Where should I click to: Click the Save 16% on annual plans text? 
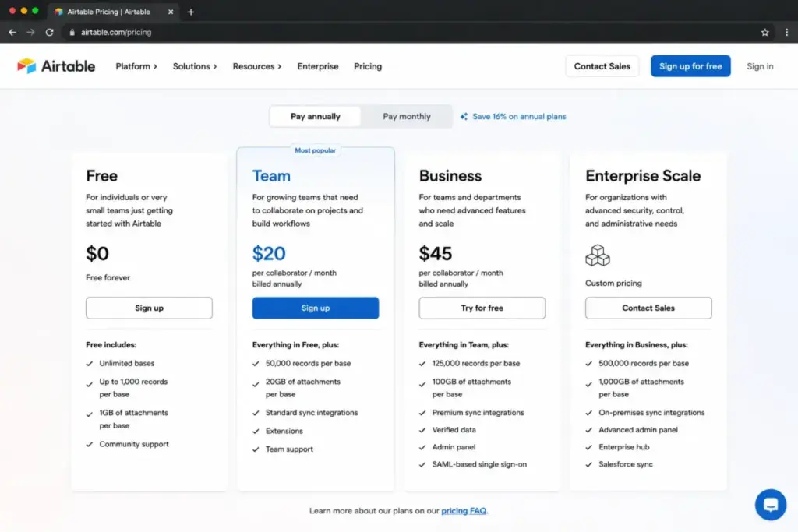click(x=519, y=117)
